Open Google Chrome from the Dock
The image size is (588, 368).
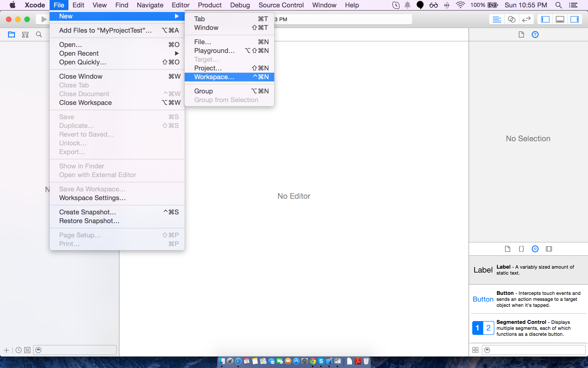point(313,361)
